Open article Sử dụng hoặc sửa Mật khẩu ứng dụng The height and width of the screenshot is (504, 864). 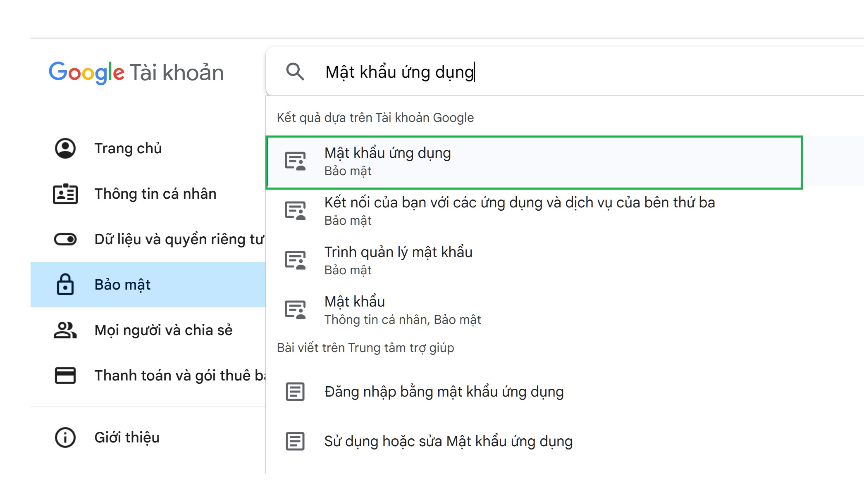point(565,441)
